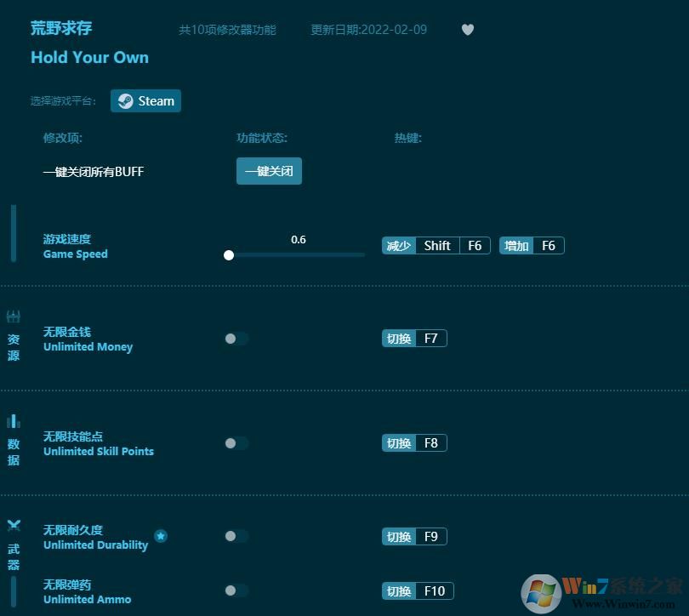The image size is (689, 616).
Task: Choose the Steam platform button
Action: [x=146, y=101]
